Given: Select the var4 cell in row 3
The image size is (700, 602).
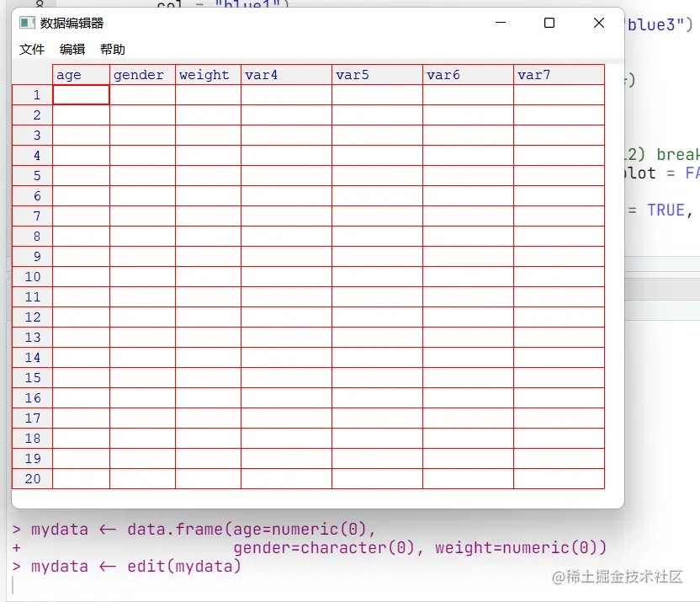Looking at the screenshot, I should [286, 136].
